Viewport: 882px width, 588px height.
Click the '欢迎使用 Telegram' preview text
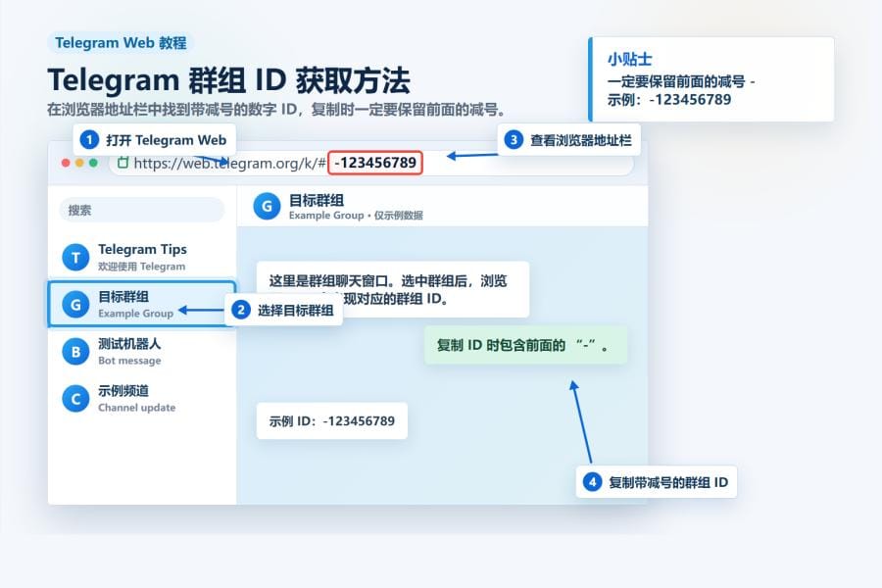coord(142,267)
